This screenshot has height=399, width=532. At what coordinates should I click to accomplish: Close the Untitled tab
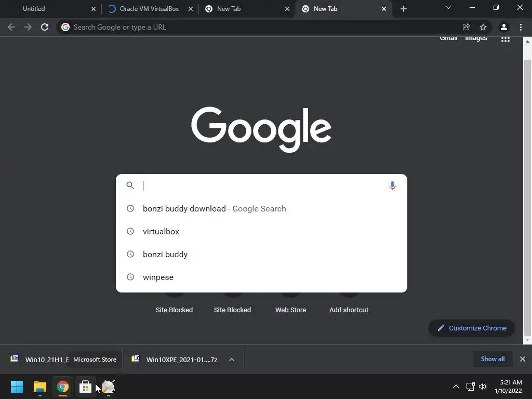(94, 9)
